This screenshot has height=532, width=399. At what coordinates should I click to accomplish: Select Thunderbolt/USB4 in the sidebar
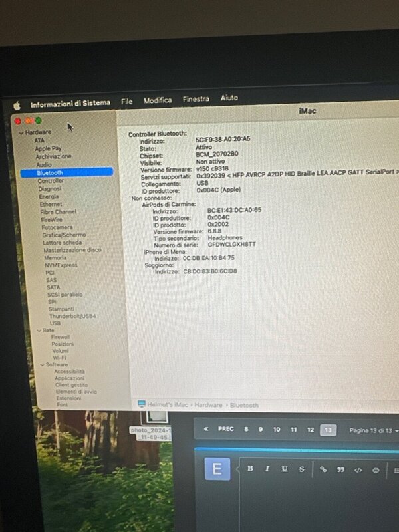(72, 316)
